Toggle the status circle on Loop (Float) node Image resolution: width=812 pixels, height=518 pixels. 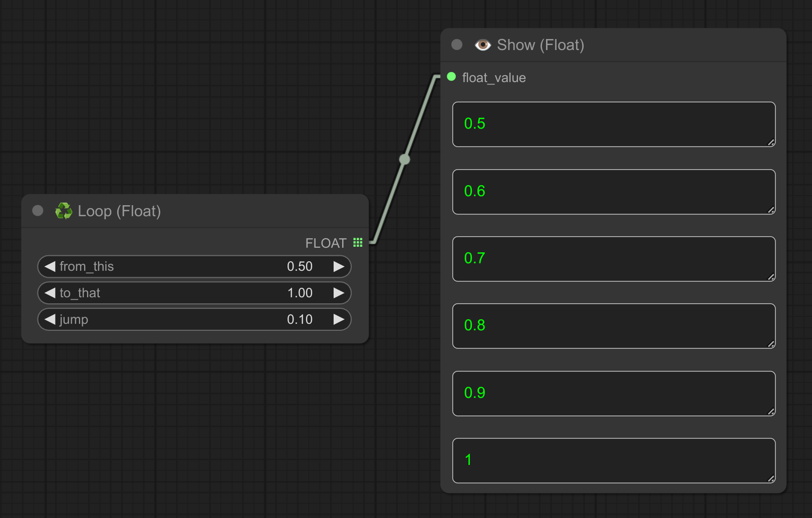click(37, 211)
